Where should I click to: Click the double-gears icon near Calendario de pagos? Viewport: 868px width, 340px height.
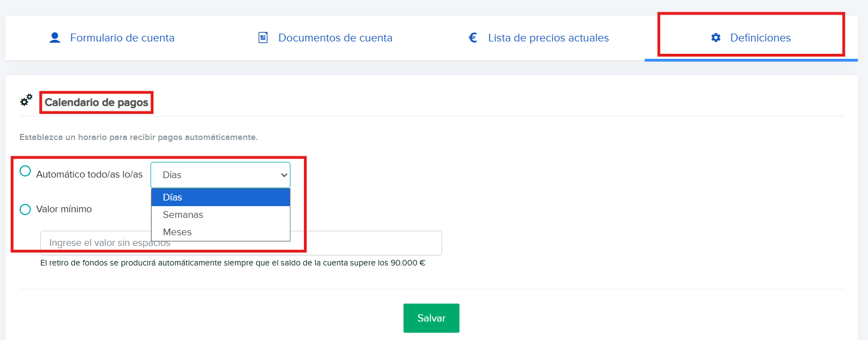(x=26, y=100)
